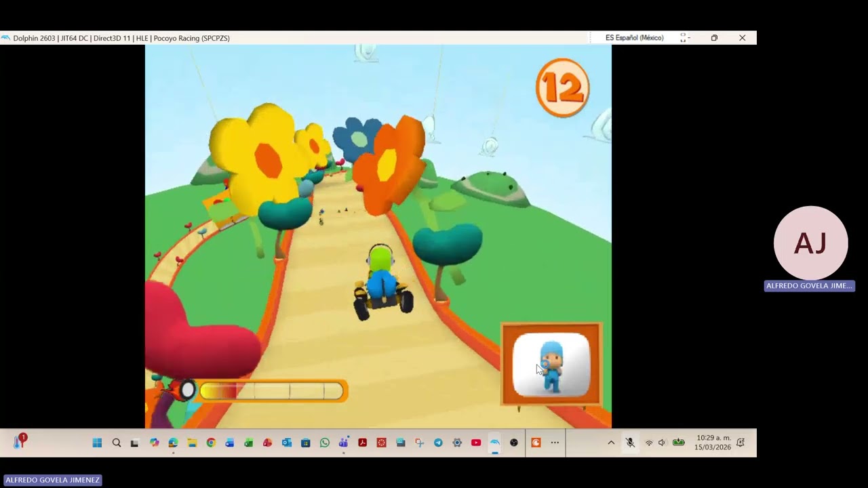Screen dimensions: 868x488
Task: Select the active Dolphin emulator taskbar icon
Action: tap(495, 443)
